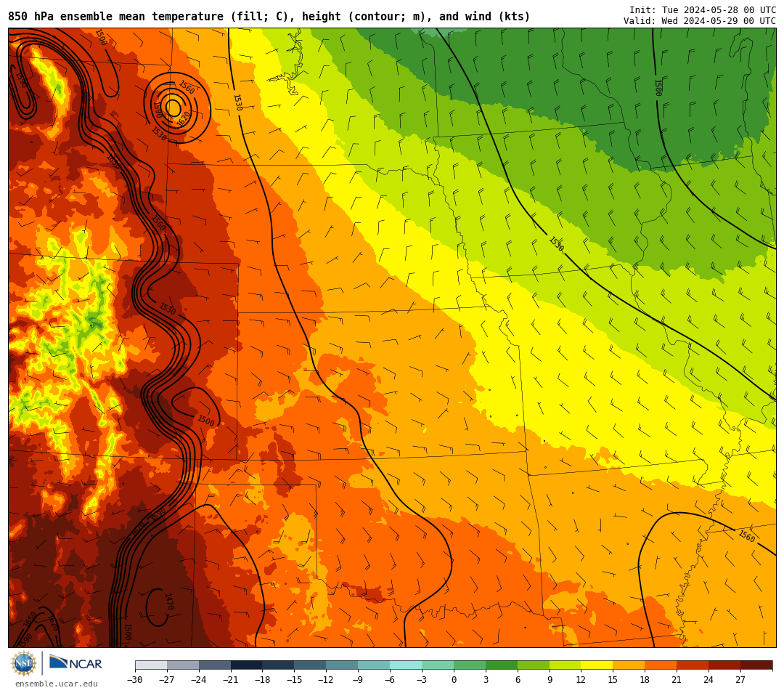
Task: Click the colorbar label 0
Action: click(x=454, y=679)
